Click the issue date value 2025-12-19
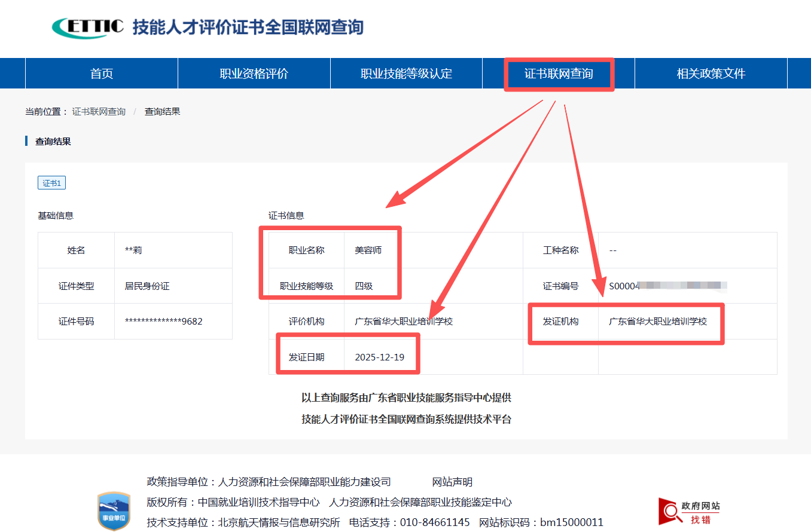Viewport: 811px width, 532px height. tap(379, 357)
